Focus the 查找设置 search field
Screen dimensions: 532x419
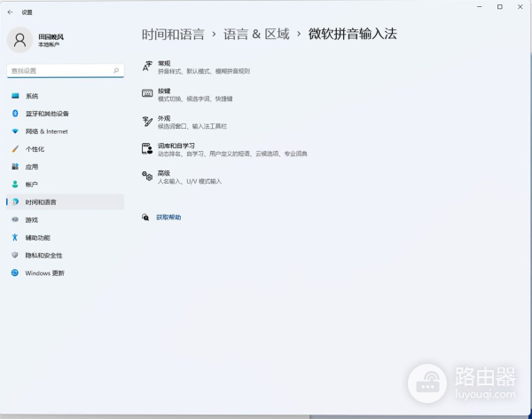coord(65,71)
